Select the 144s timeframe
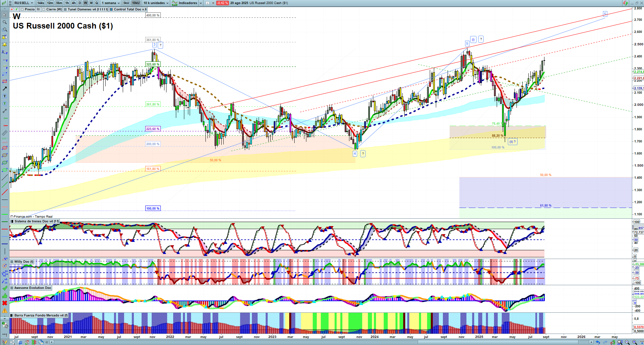 41,3
